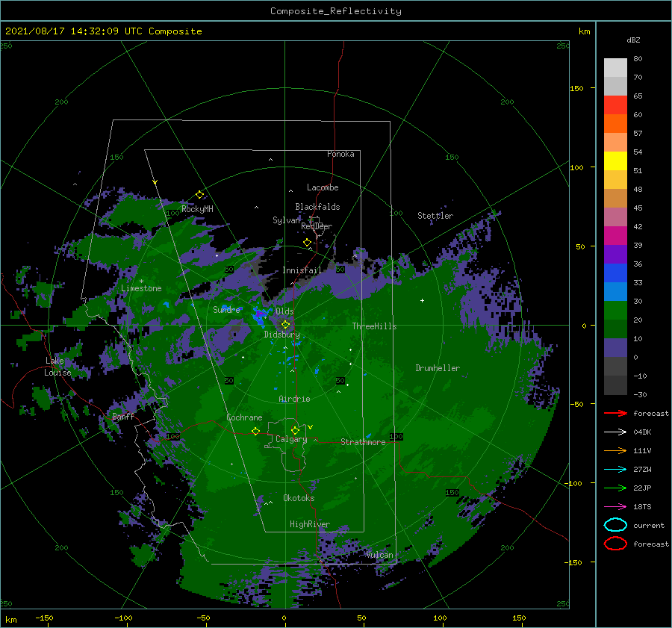The height and width of the screenshot is (628, 672).
Task: Select yellow diamond marker below RedDeer
Action: coord(308,243)
